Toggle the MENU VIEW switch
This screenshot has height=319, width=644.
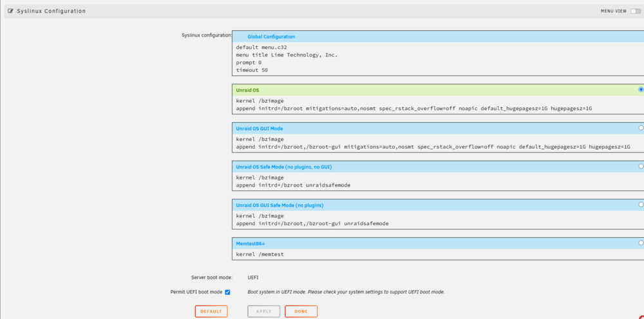[636, 11]
